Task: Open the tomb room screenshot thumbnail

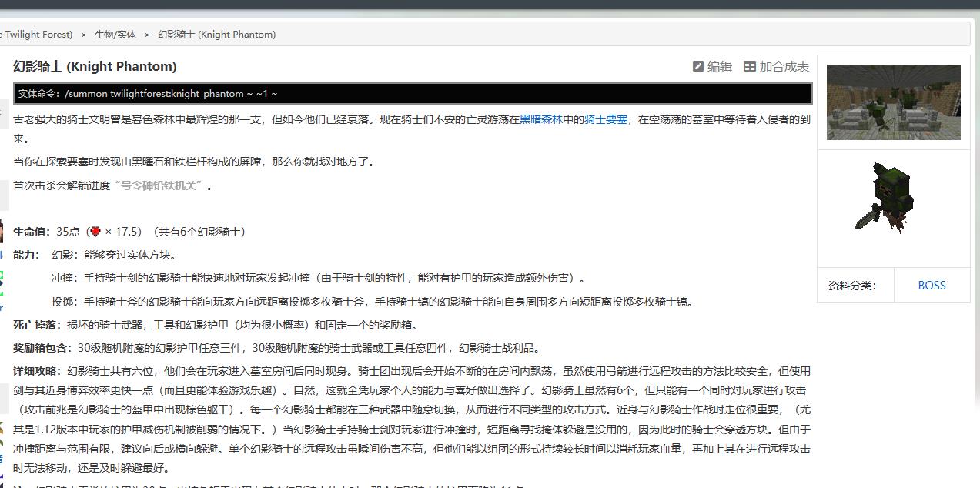Action: pyautogui.click(x=893, y=102)
